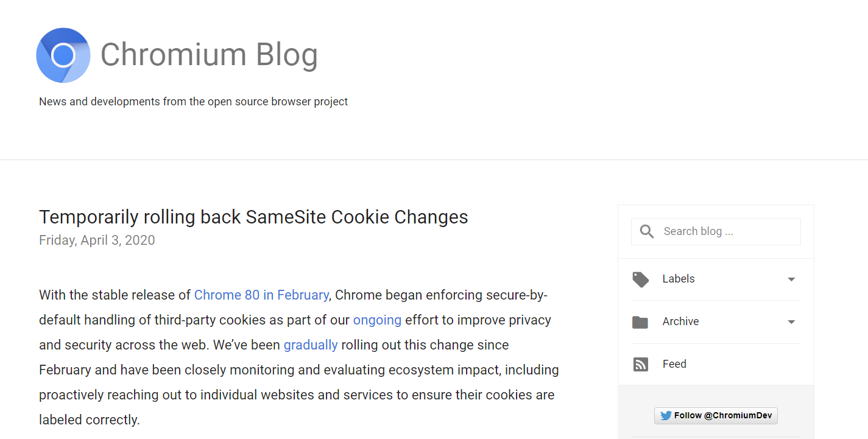
Task: Click the Friday, April 3, 2020 date
Action: pyautogui.click(x=97, y=241)
